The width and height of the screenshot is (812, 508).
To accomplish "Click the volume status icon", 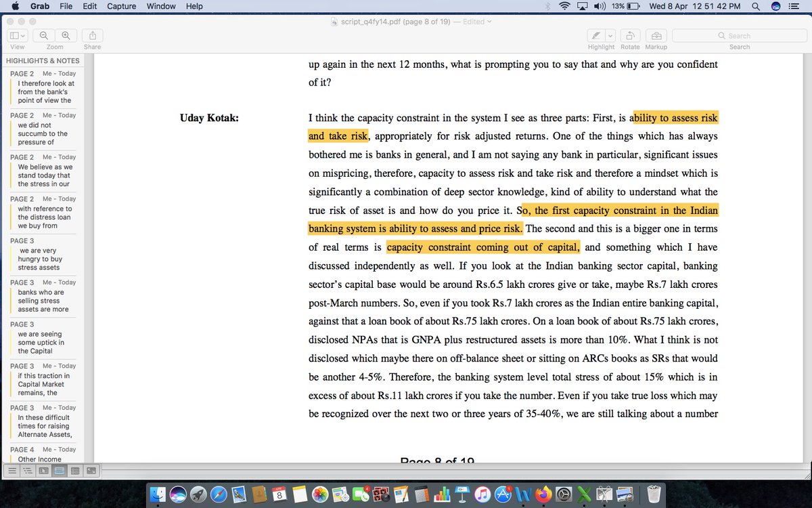I will pos(600,6).
